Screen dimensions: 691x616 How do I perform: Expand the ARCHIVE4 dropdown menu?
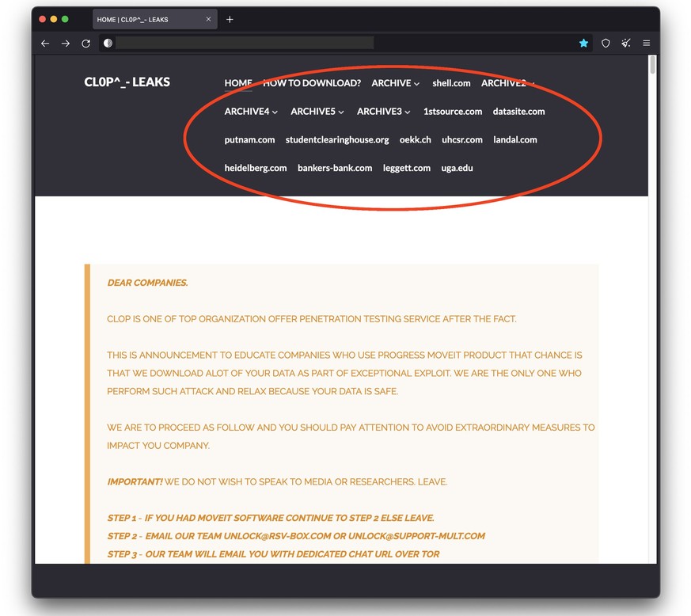coord(251,112)
